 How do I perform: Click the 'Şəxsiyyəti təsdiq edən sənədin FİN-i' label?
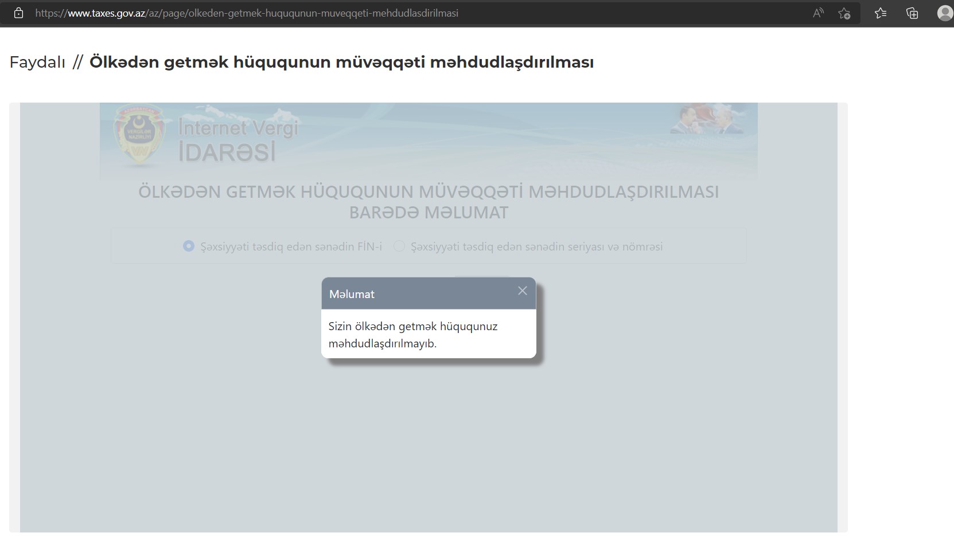pos(291,247)
